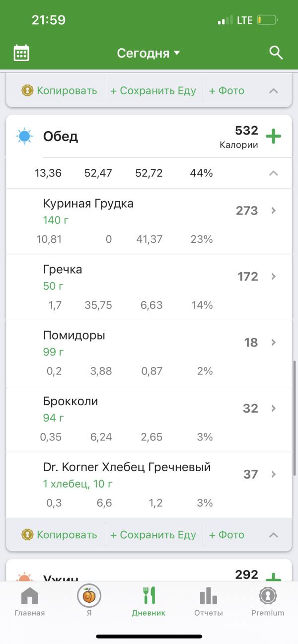Open the Отчеты reports chart icon
The width and height of the screenshot is (298, 644).
tap(208, 595)
